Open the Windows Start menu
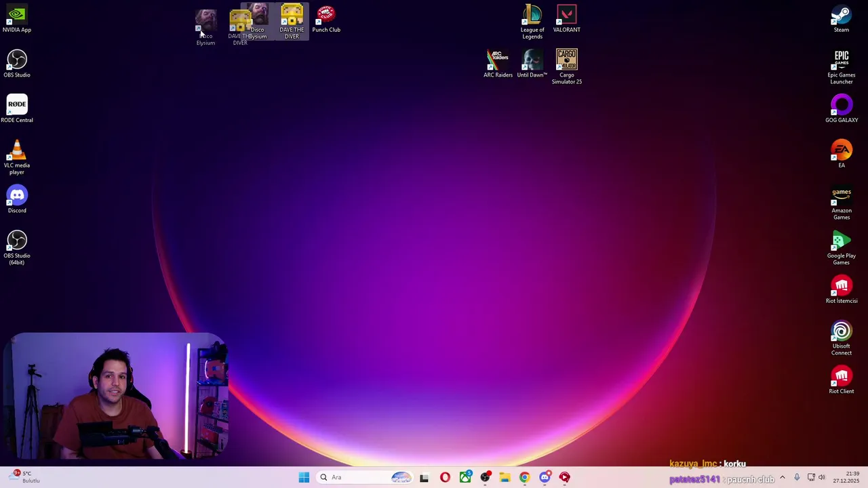Image resolution: width=868 pixels, height=488 pixels. click(x=304, y=477)
